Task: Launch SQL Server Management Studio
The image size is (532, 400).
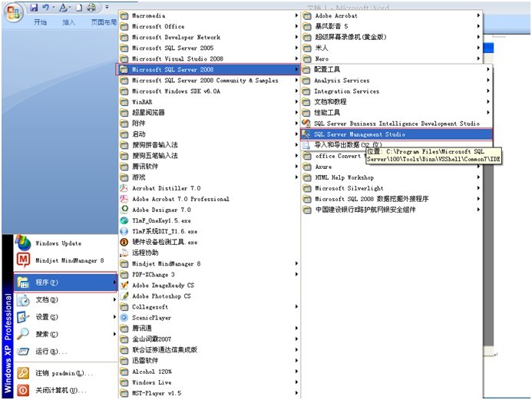Action: pyautogui.click(x=396, y=134)
